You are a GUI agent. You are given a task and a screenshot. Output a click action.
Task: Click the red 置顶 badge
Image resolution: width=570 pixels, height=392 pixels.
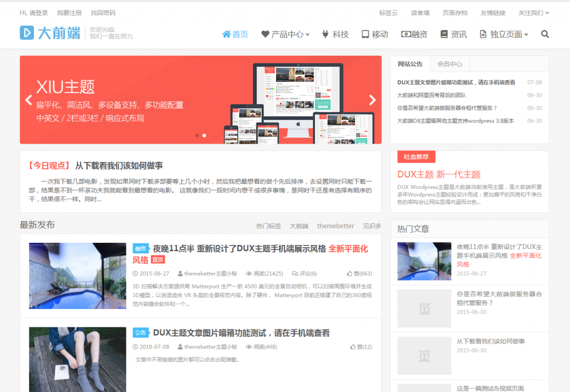(158, 259)
